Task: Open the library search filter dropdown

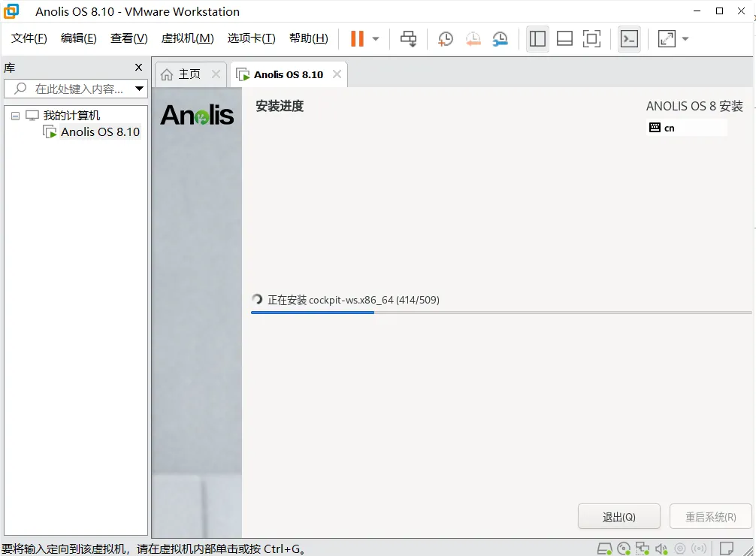Action: 139,89
